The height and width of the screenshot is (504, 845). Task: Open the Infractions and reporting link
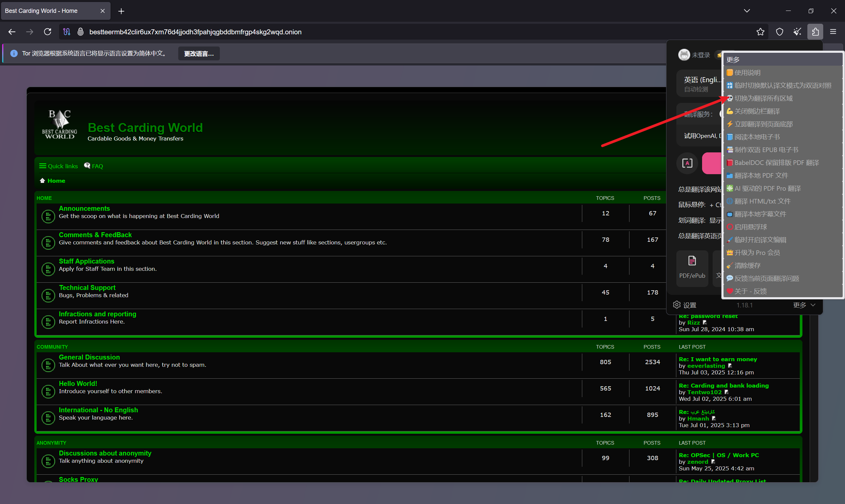tap(97, 314)
